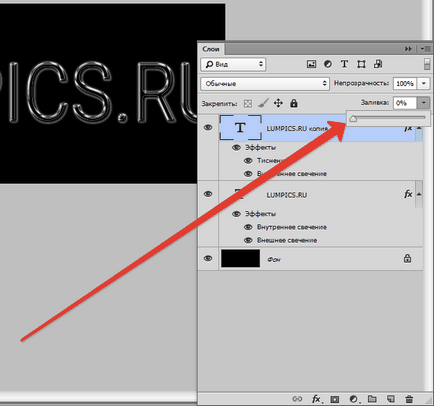Filter layers by type layers icon
Viewport: 434px width, 406px height.
tap(344, 64)
